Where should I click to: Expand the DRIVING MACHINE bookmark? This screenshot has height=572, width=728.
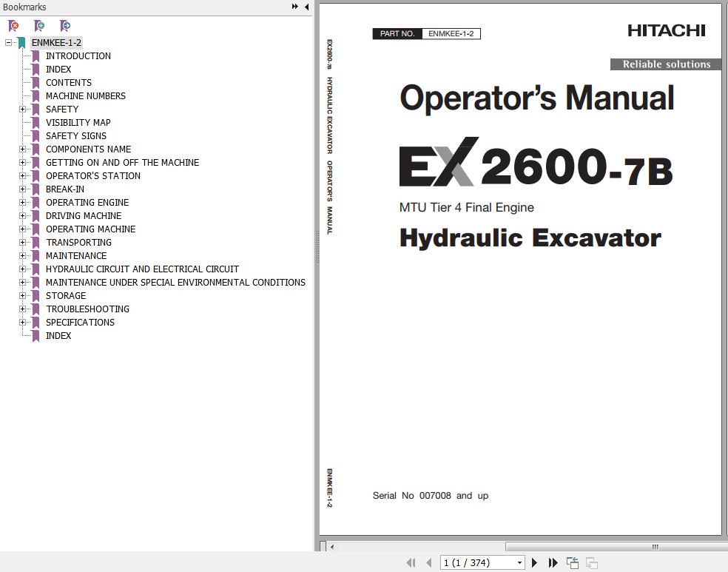point(22,216)
